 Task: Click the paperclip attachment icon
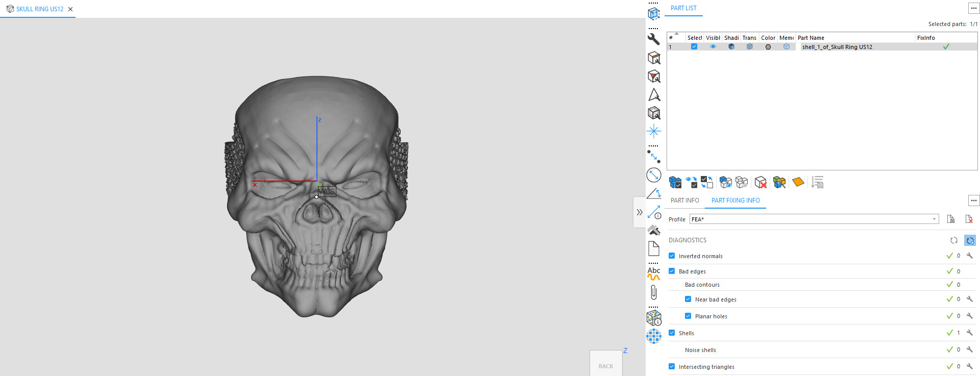click(654, 292)
